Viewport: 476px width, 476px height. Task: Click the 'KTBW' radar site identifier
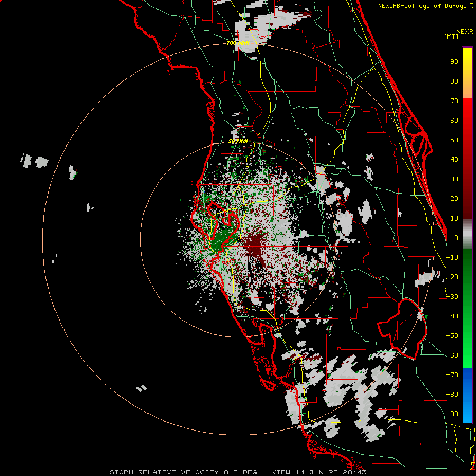[281, 472]
